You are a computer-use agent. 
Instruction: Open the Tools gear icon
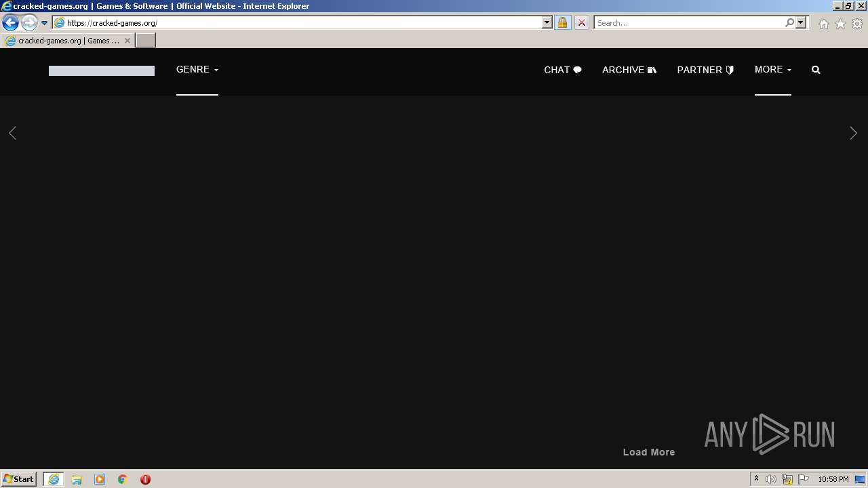(x=857, y=24)
